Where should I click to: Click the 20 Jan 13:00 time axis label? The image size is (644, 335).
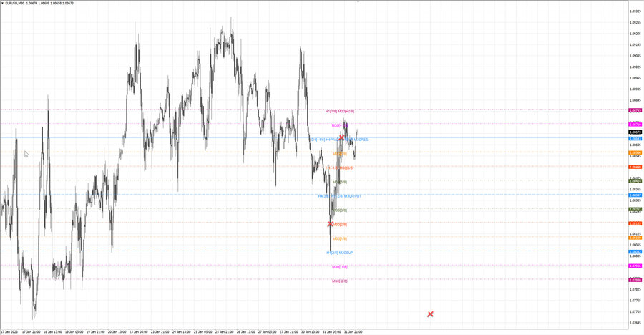tap(117, 331)
